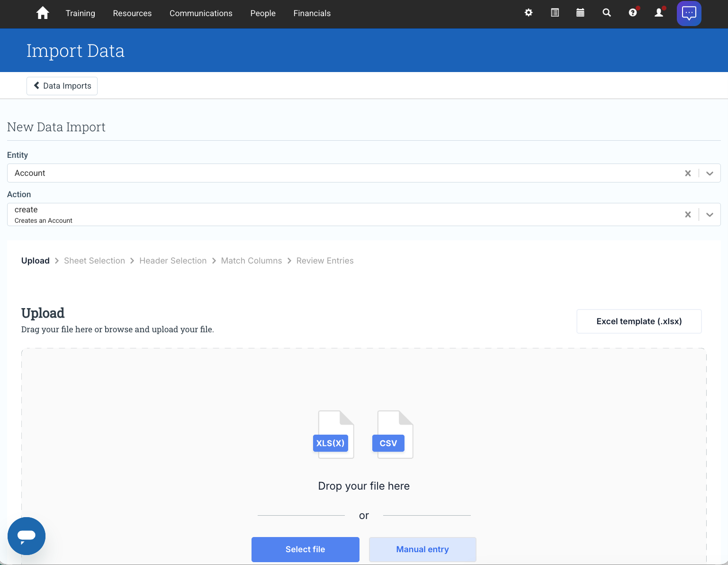Open the search magnifier icon
Image resolution: width=728 pixels, height=565 pixels.
click(606, 13)
